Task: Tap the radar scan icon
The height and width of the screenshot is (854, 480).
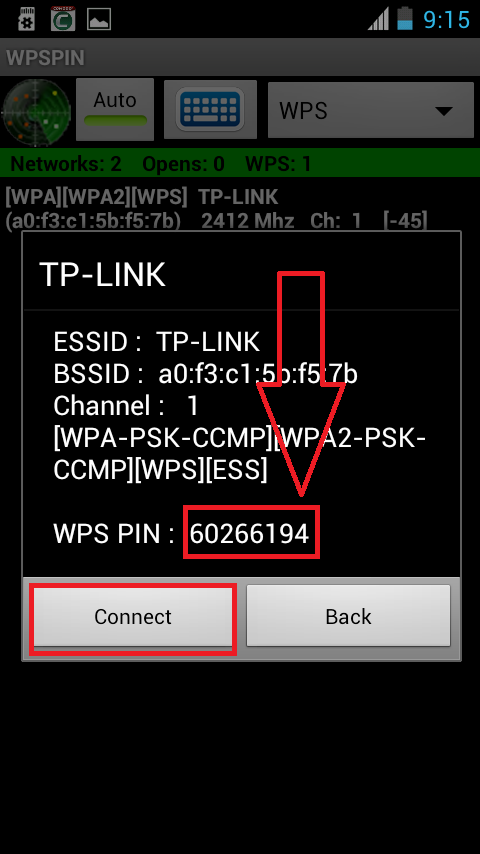Action: tap(36, 113)
